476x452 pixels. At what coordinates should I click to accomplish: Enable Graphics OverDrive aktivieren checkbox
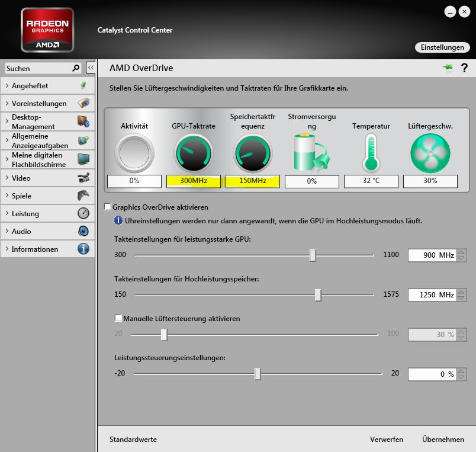coord(108,207)
